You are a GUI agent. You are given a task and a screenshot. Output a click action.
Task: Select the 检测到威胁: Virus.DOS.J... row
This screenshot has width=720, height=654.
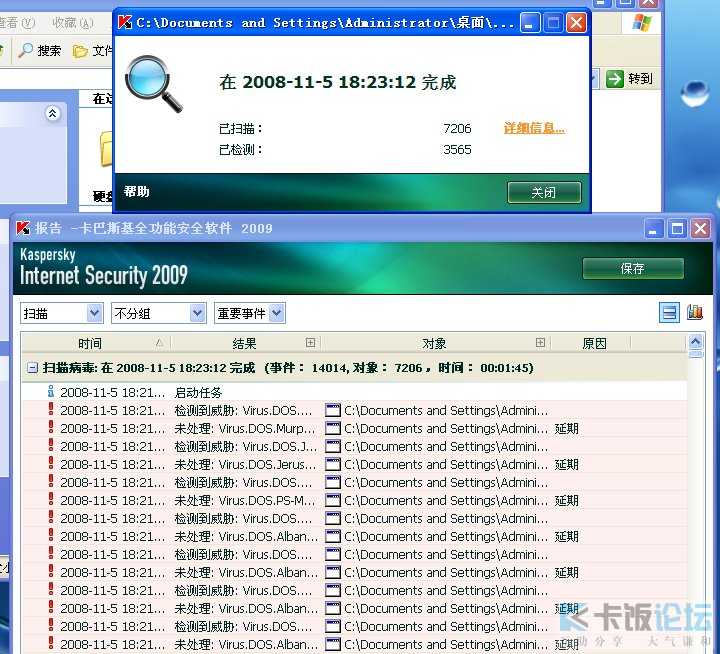(x=354, y=446)
